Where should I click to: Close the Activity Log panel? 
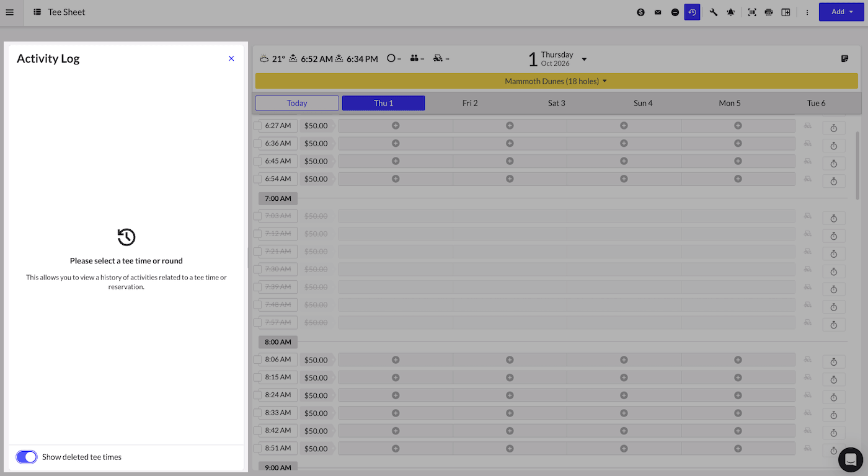pyautogui.click(x=231, y=58)
